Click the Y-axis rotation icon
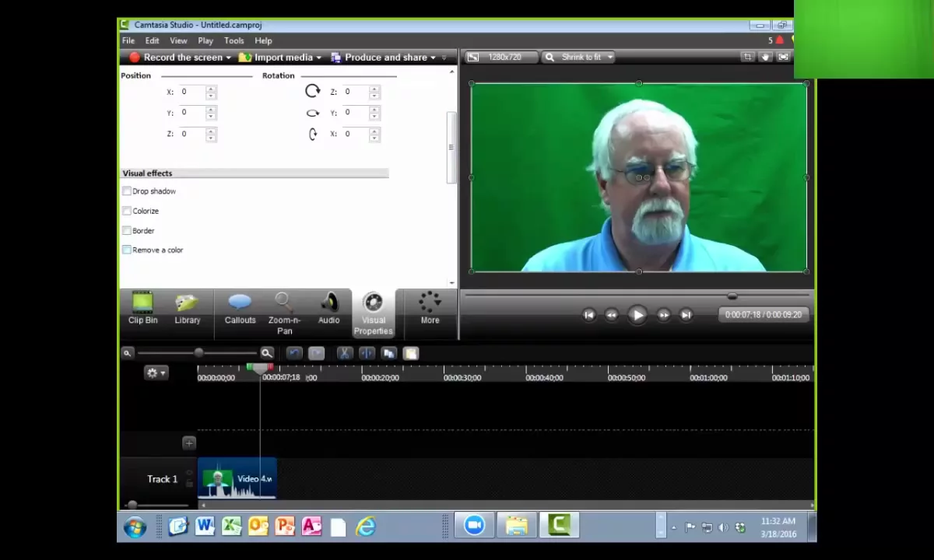Viewport: 934px width, 560px height. 313,113
